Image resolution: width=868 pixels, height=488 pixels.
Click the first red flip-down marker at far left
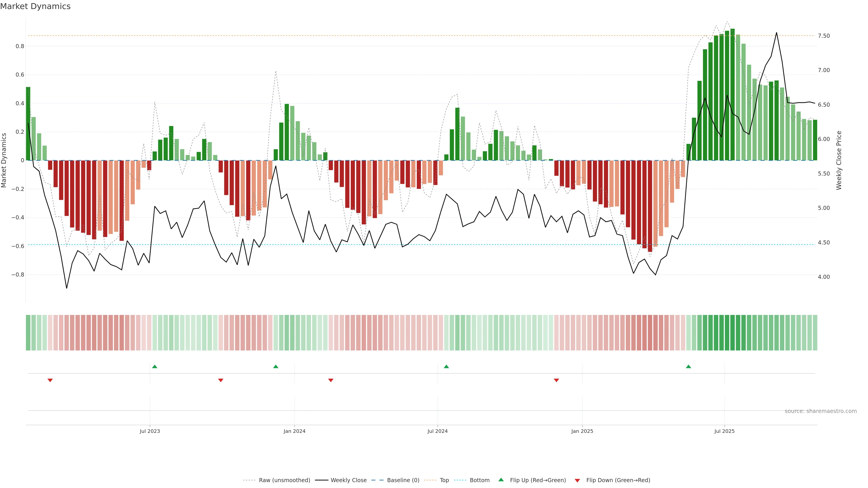pyautogui.click(x=50, y=380)
